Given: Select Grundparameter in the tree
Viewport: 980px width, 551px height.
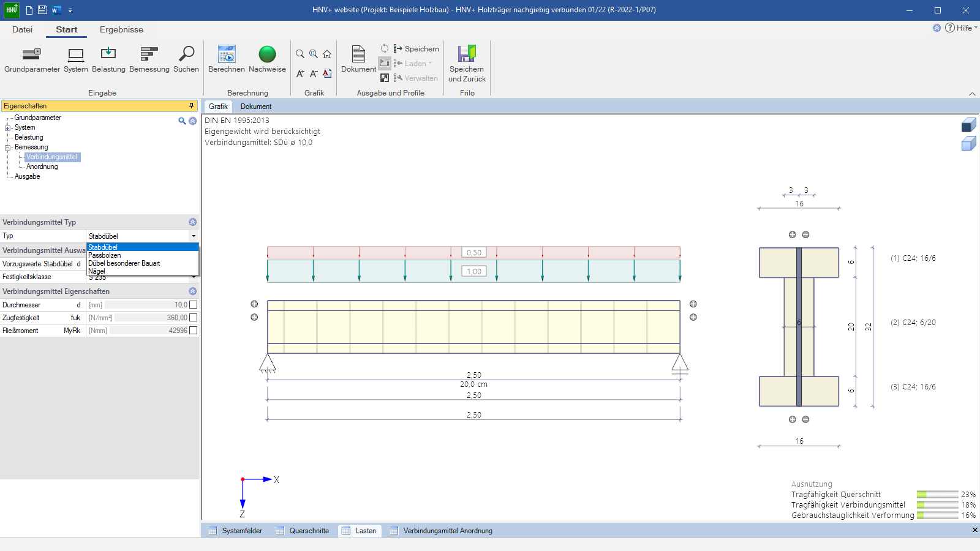Looking at the screenshot, I should click(x=38, y=118).
